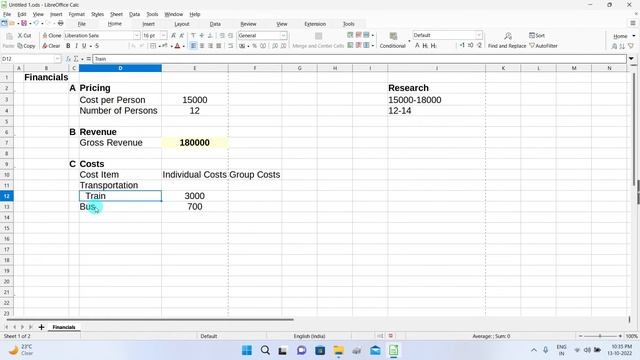Click the Conditional formatting button

pyautogui.click(x=393, y=40)
